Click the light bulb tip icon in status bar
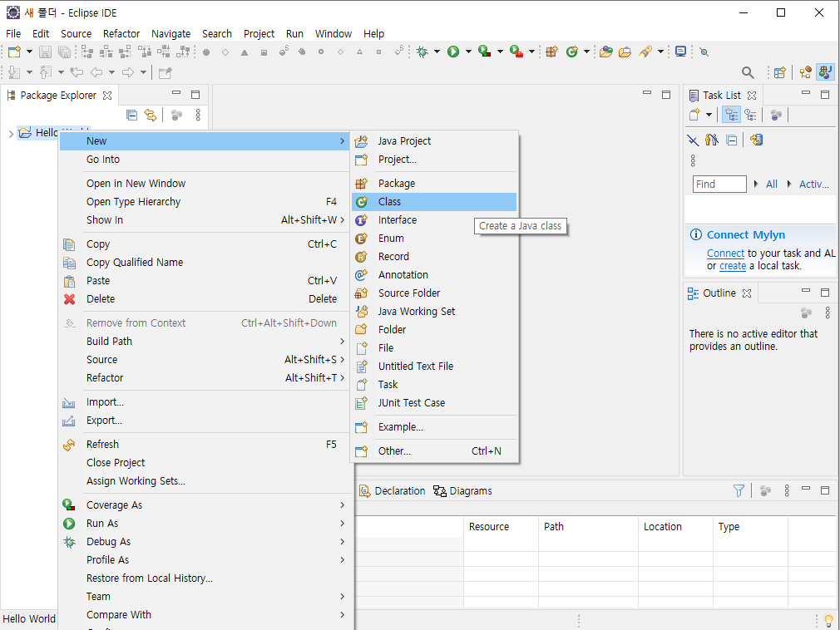Screen dimensions: 840x630 click(x=828, y=620)
